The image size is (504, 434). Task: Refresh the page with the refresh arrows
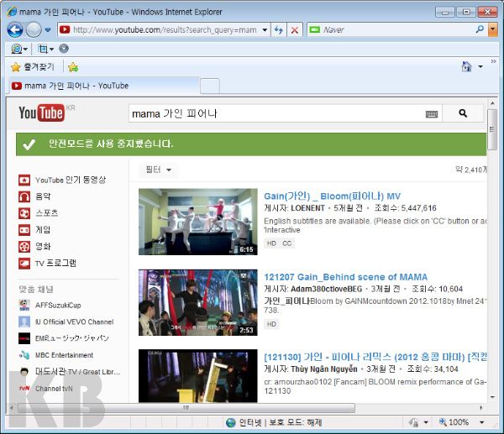coord(279,30)
